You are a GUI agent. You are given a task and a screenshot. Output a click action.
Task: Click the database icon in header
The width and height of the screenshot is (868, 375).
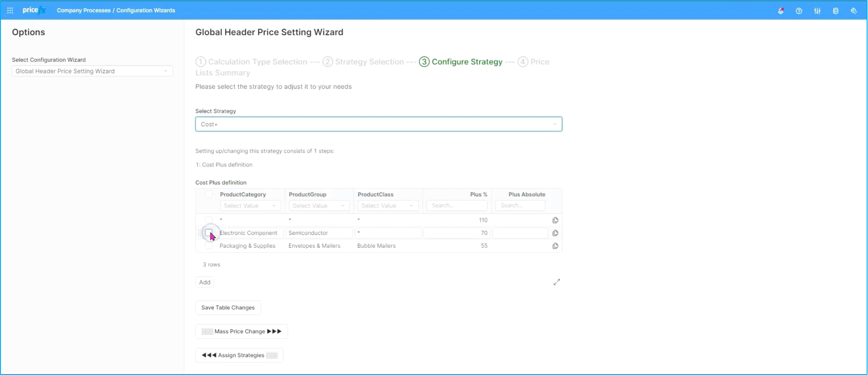[x=836, y=11]
